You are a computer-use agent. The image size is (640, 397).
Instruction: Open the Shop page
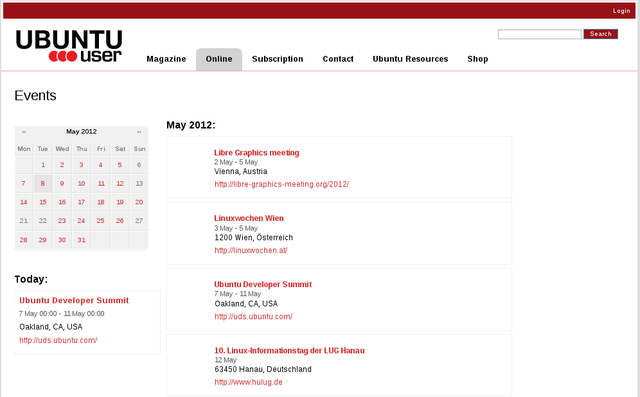(478, 59)
